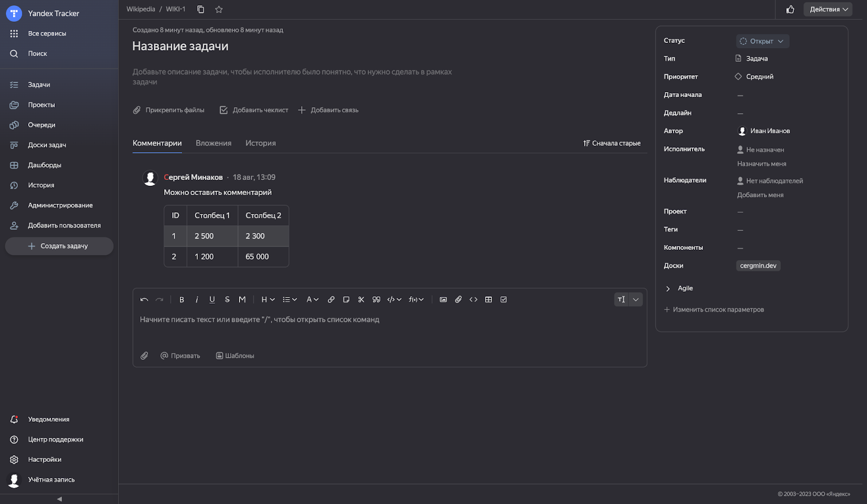Click the Создать задачу button
Viewport: 867px width, 504px height.
[59, 246]
